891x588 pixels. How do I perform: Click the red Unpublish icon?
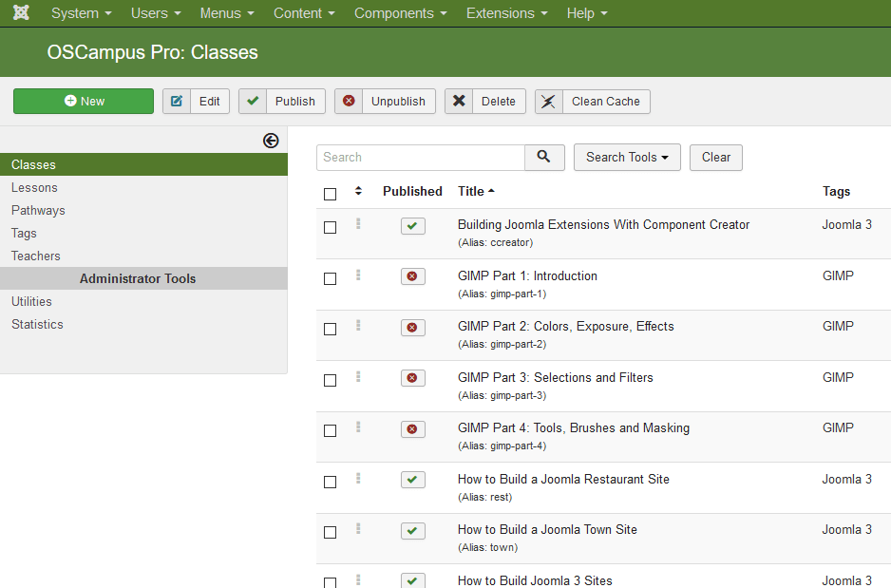pos(349,101)
